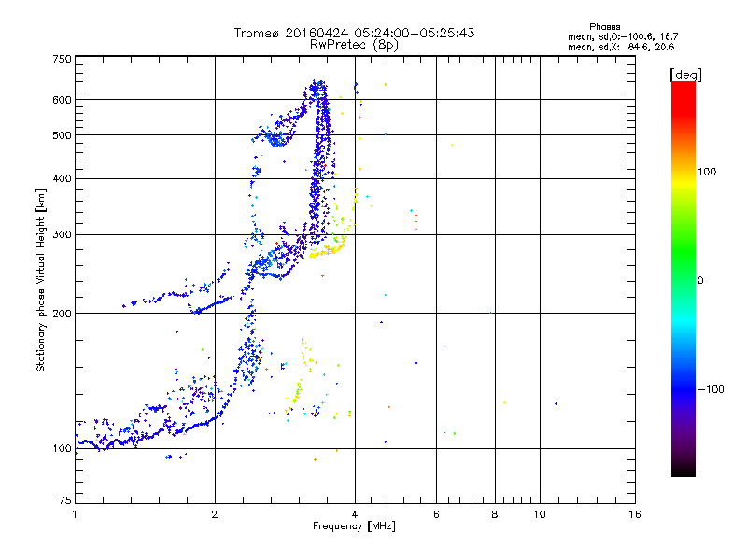747x560 pixels.
Task: Click the x-axis '2' tick label
Action: click(215, 514)
